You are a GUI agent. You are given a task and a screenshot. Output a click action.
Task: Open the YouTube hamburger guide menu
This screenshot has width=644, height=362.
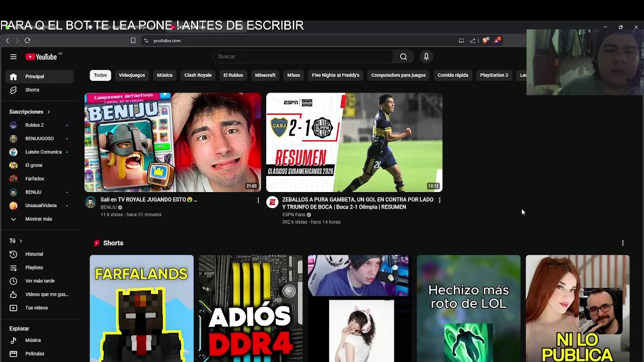click(14, 57)
